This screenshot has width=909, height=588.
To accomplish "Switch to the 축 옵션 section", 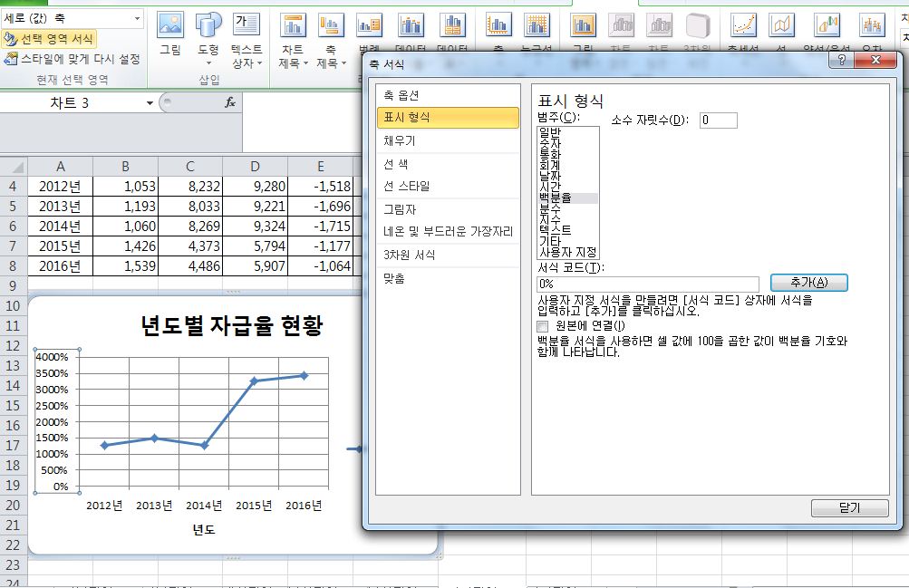I will (401, 95).
